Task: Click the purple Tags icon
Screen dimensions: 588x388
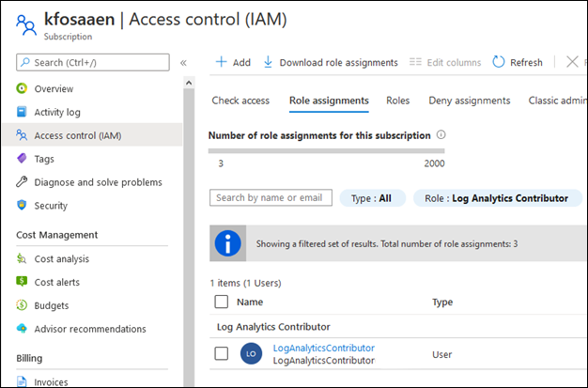Action: (22, 159)
